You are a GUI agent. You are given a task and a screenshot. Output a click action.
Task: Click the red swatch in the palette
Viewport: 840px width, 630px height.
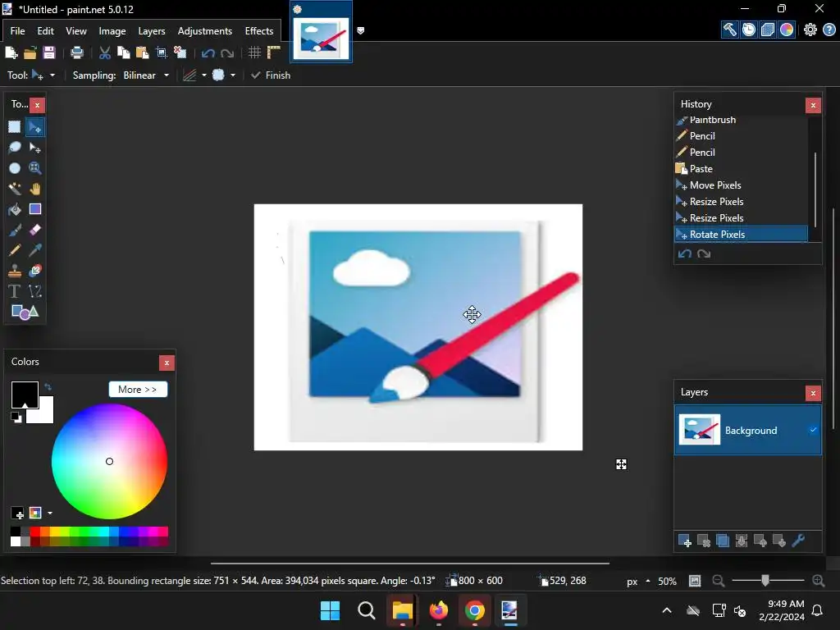click(34, 532)
